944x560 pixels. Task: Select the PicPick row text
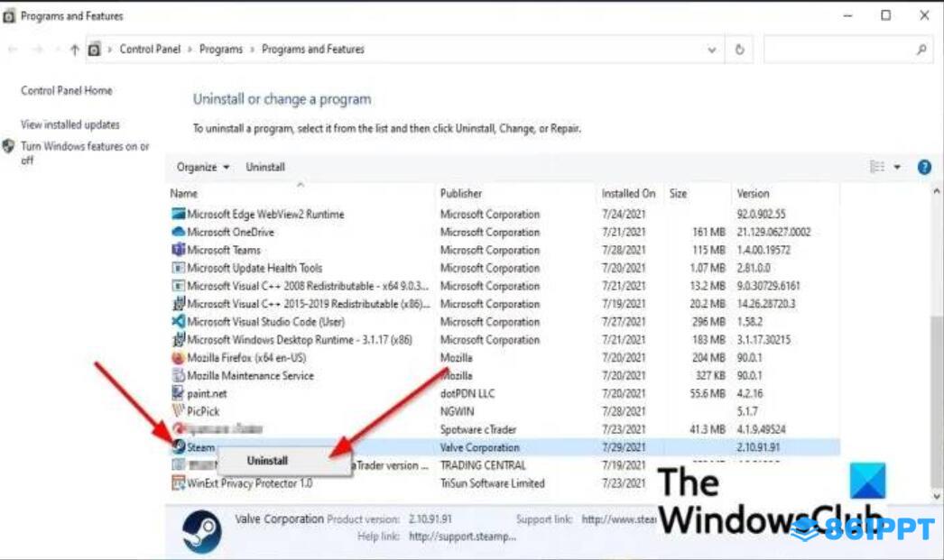(203, 411)
